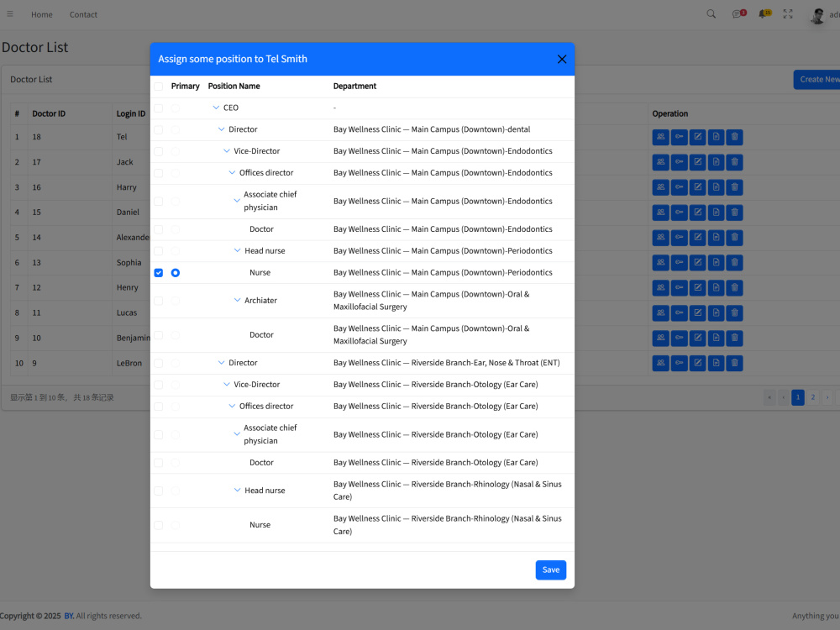The height and width of the screenshot is (630, 840).
Task: Toggle the sidebar hamburger menu icon
Action: pos(9,14)
